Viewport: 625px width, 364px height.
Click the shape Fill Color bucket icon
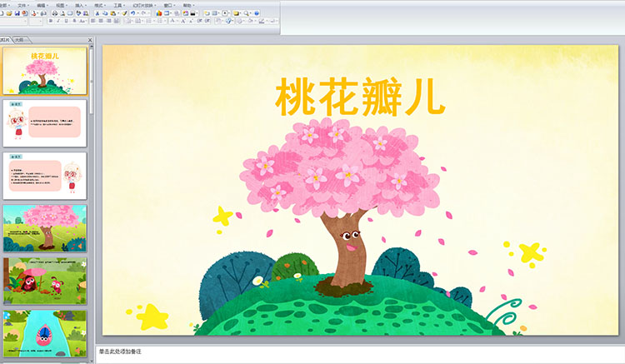coord(252,21)
